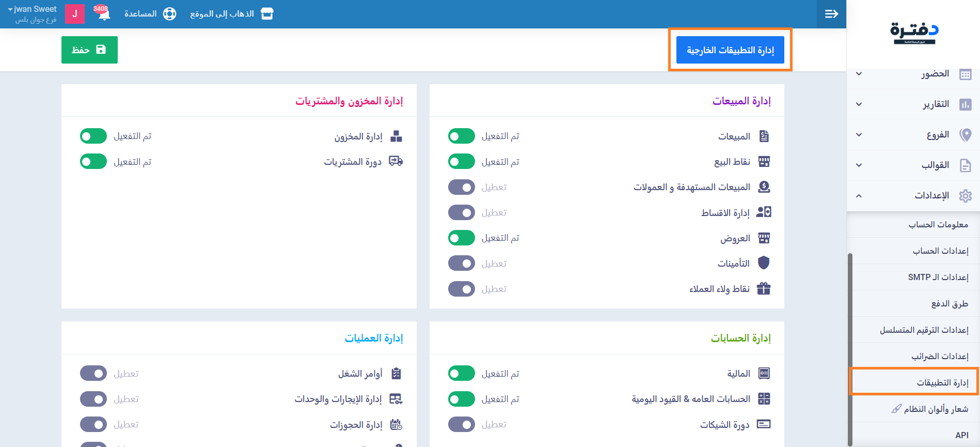The image size is (980, 447).
Task: Click the Dafater logo in sidebar
Action: [x=914, y=33]
